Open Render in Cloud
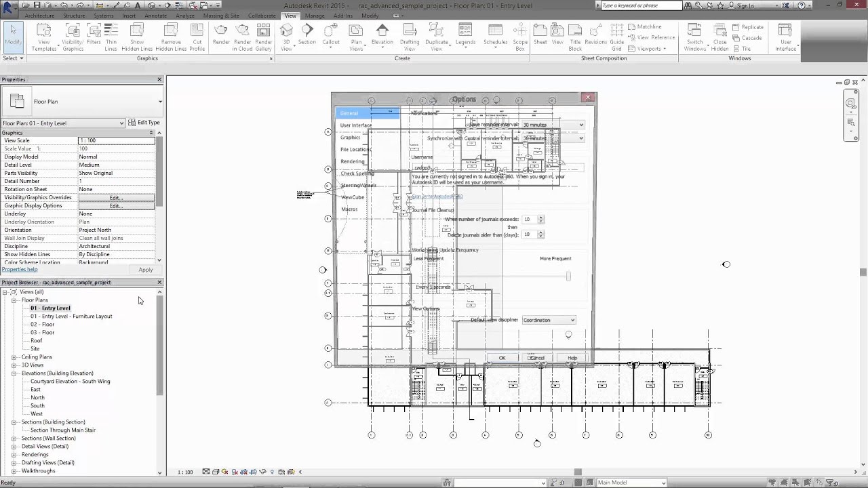Screen dimensions: 868x488 coord(242,37)
